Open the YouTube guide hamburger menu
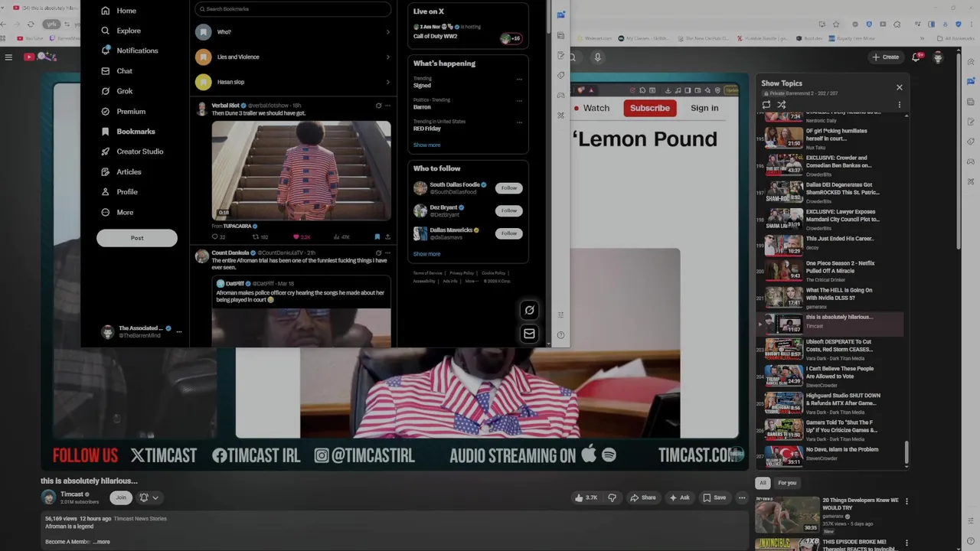 click(8, 57)
